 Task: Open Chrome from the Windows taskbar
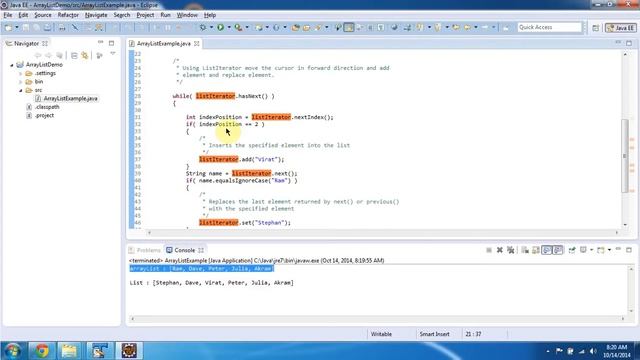[x=41, y=351]
